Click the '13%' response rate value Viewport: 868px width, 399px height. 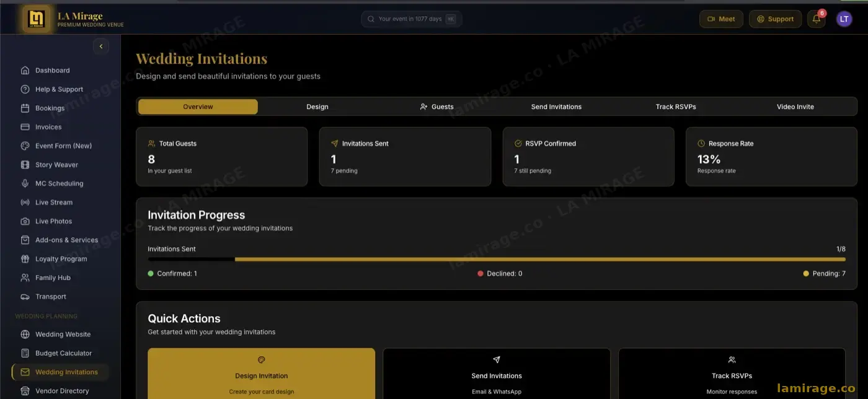click(x=709, y=159)
